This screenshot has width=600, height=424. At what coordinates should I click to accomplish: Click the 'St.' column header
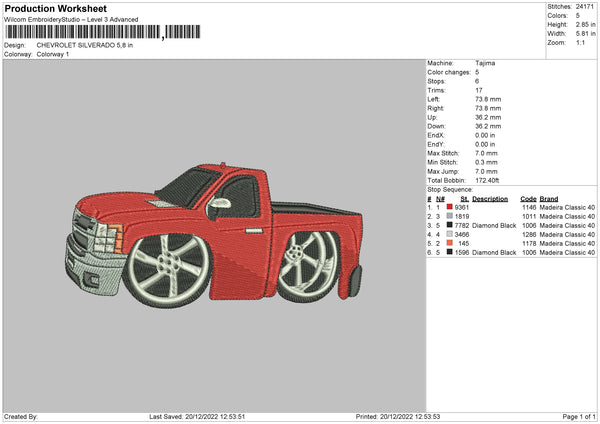[x=465, y=199]
